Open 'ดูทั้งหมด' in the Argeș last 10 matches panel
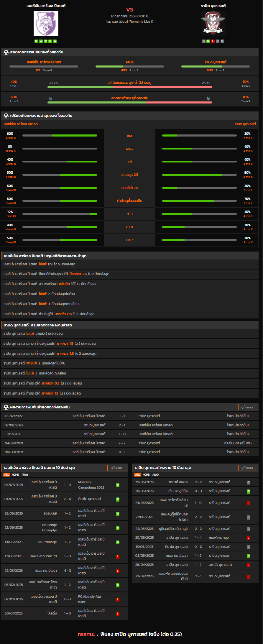This screenshot has width=263, height=644. click(x=116, y=468)
